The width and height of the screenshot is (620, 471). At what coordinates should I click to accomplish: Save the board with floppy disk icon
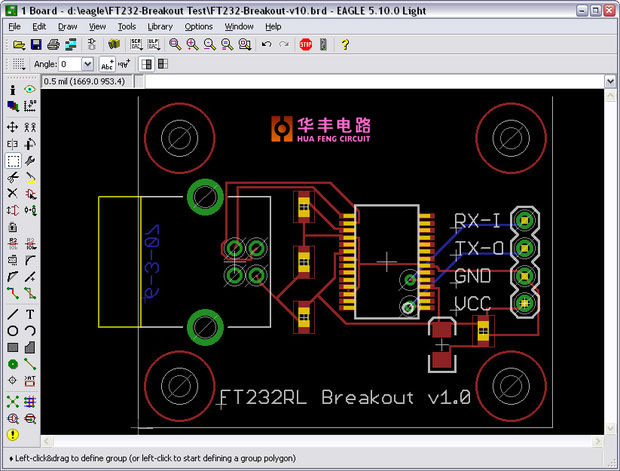(36, 44)
